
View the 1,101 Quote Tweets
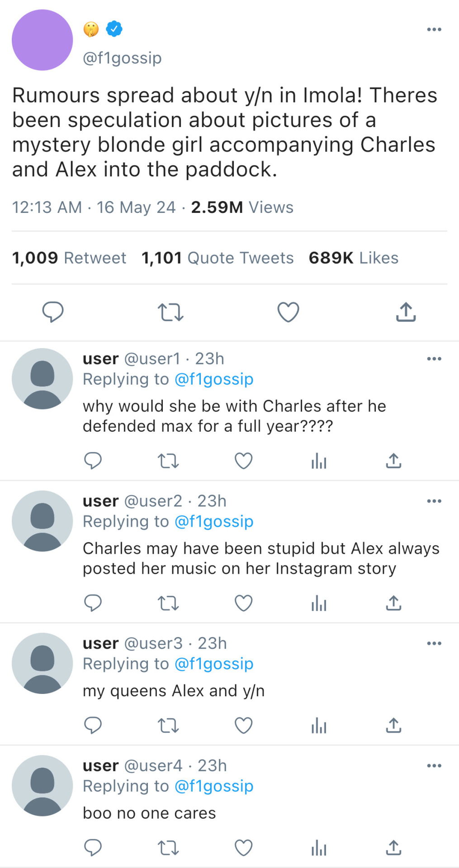coord(218,258)
